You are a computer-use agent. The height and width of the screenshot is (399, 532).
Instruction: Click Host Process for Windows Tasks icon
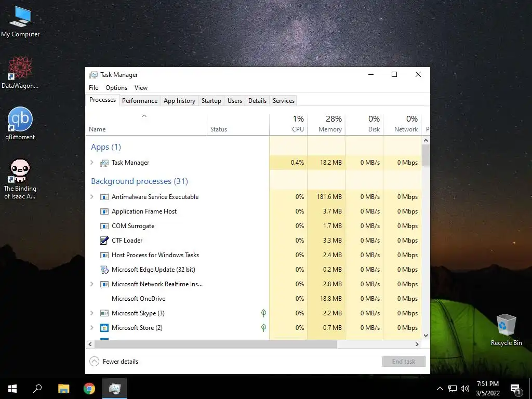[104, 255]
